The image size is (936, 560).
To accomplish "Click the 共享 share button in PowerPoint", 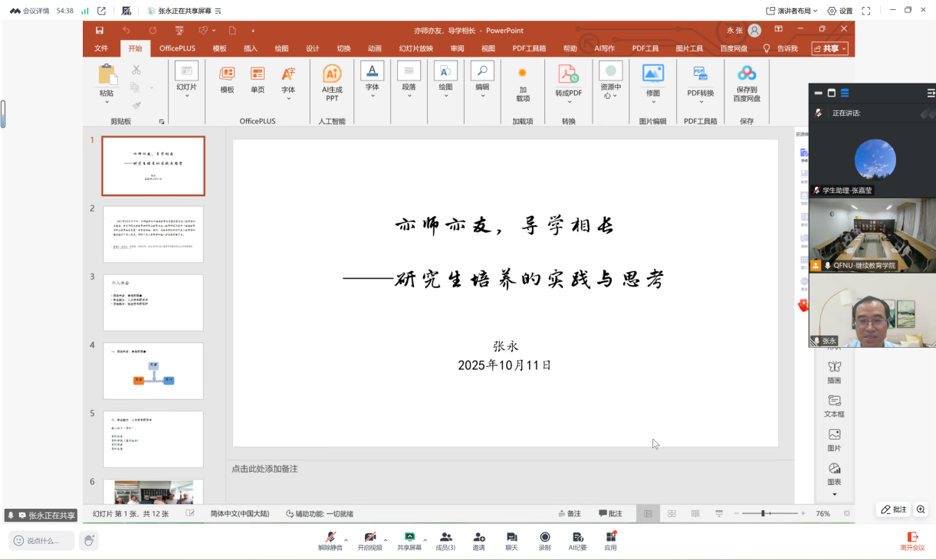I will [833, 48].
